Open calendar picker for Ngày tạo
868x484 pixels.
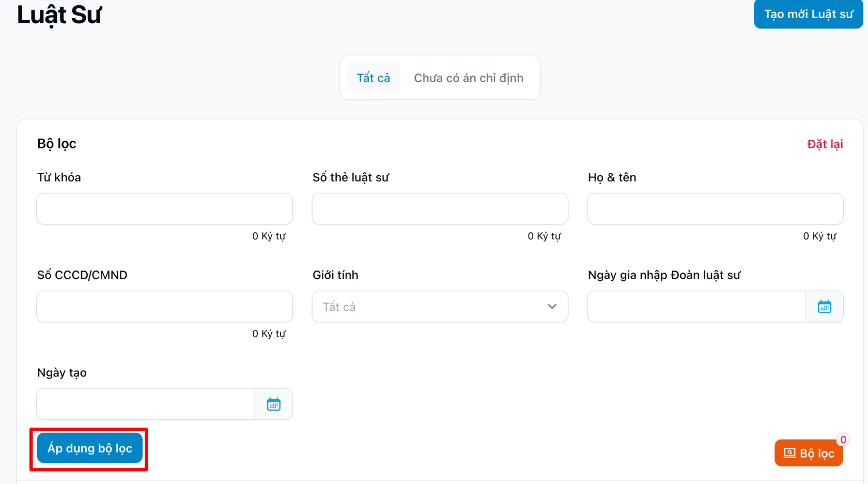[x=273, y=404]
